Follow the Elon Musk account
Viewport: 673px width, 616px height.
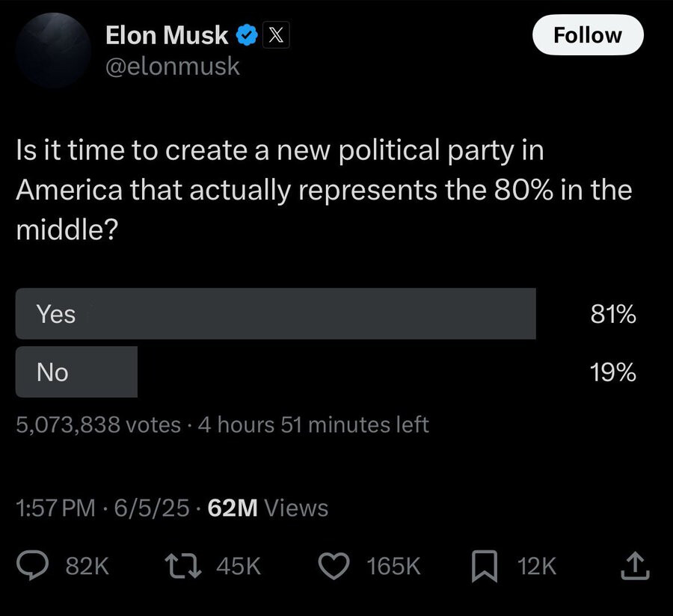pos(588,34)
